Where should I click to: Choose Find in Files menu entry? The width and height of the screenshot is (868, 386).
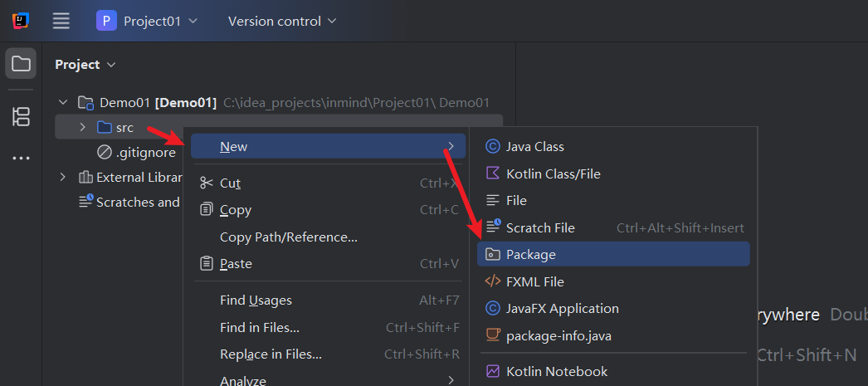pyautogui.click(x=260, y=327)
